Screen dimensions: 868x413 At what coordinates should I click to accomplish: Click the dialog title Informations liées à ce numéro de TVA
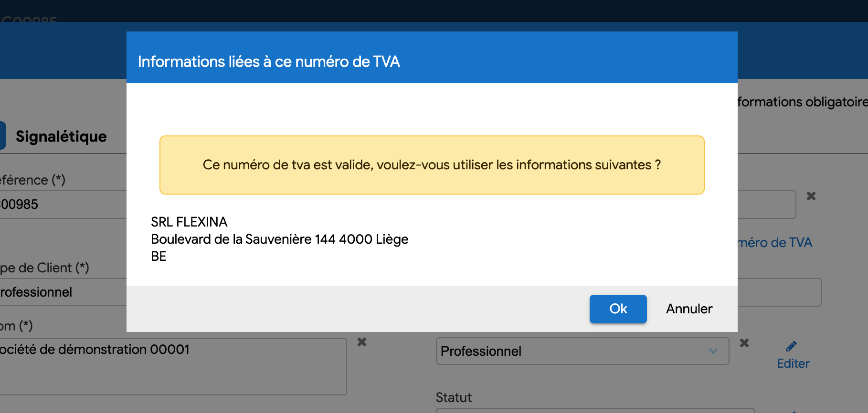[x=269, y=62]
